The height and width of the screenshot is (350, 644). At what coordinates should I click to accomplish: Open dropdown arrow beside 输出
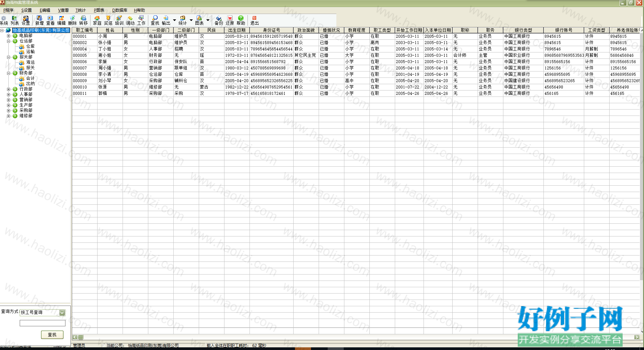tap(174, 20)
